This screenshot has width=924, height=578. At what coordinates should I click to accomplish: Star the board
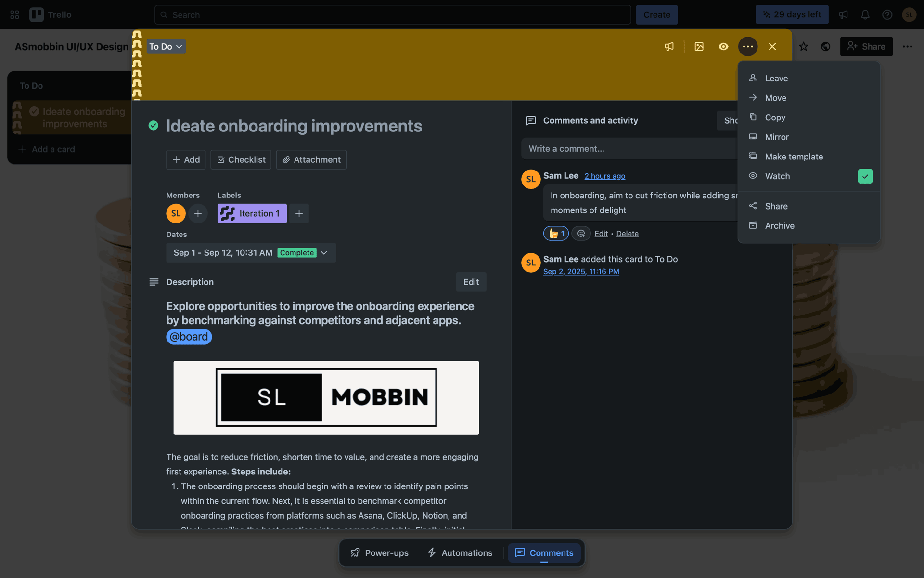click(x=804, y=47)
